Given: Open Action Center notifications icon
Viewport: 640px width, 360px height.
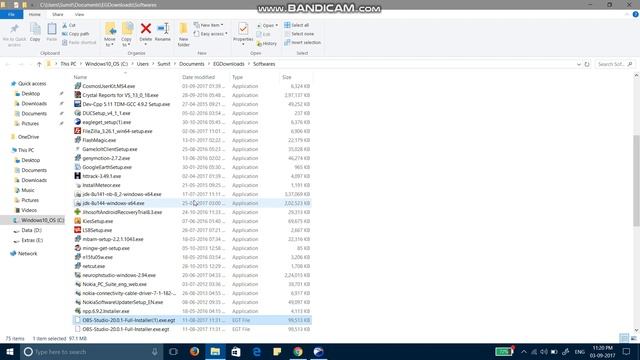Looking at the screenshot, I should coord(627,351).
